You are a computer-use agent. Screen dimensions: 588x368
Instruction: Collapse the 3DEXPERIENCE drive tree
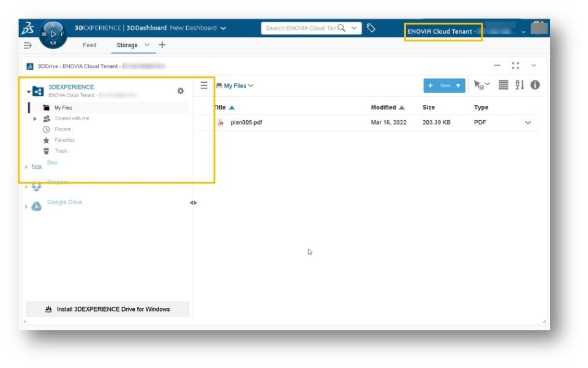(x=29, y=91)
